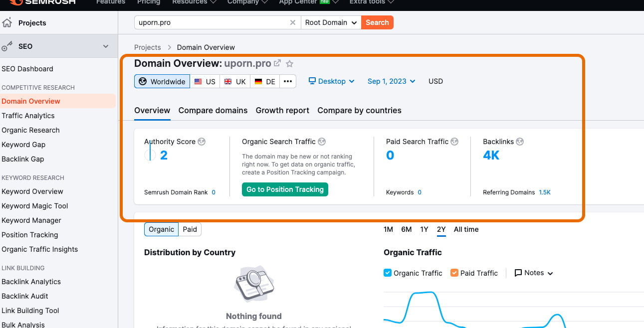Screen dimensions: 644x328
Task: Open Position Tracking in sidebar
Action: (x=30, y=235)
